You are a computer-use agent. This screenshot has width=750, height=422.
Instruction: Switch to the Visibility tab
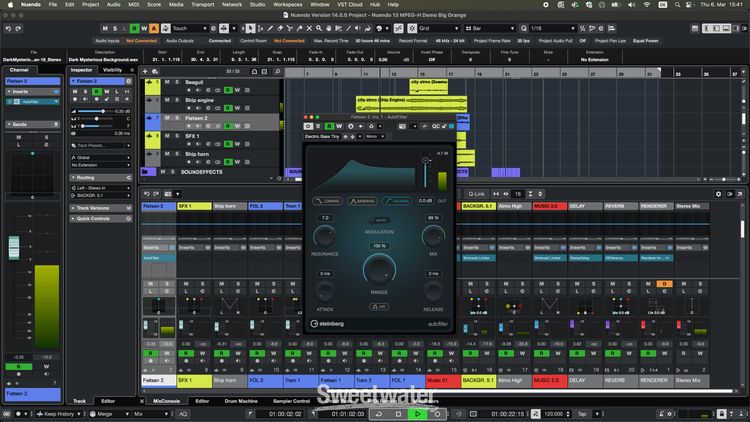click(x=113, y=70)
